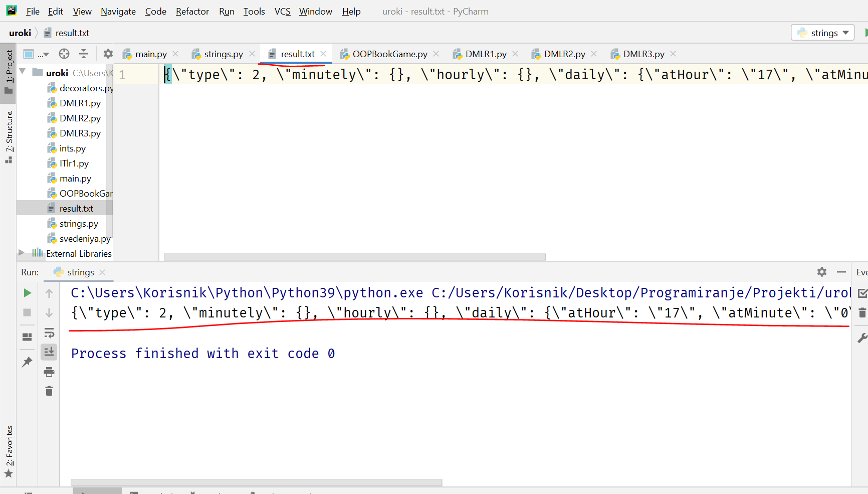Toggle the Favorites tool window sidebar tab
Viewport: 868px width, 494px height.
coord(9,451)
